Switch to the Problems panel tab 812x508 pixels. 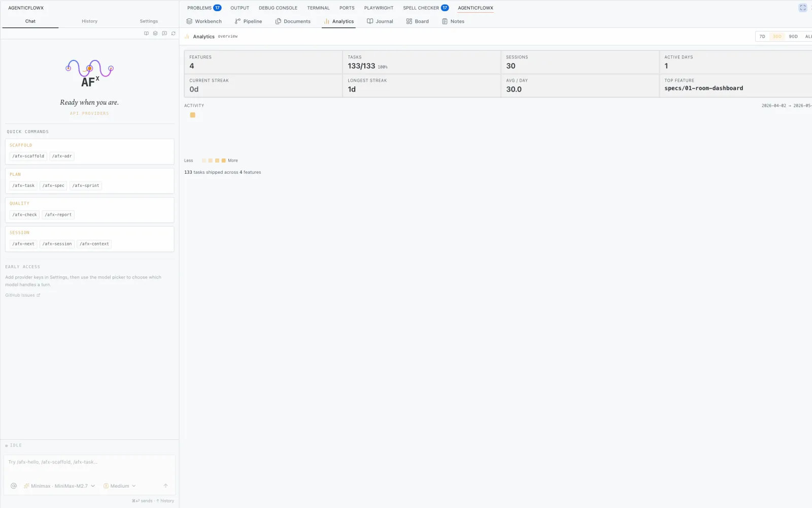coord(204,8)
